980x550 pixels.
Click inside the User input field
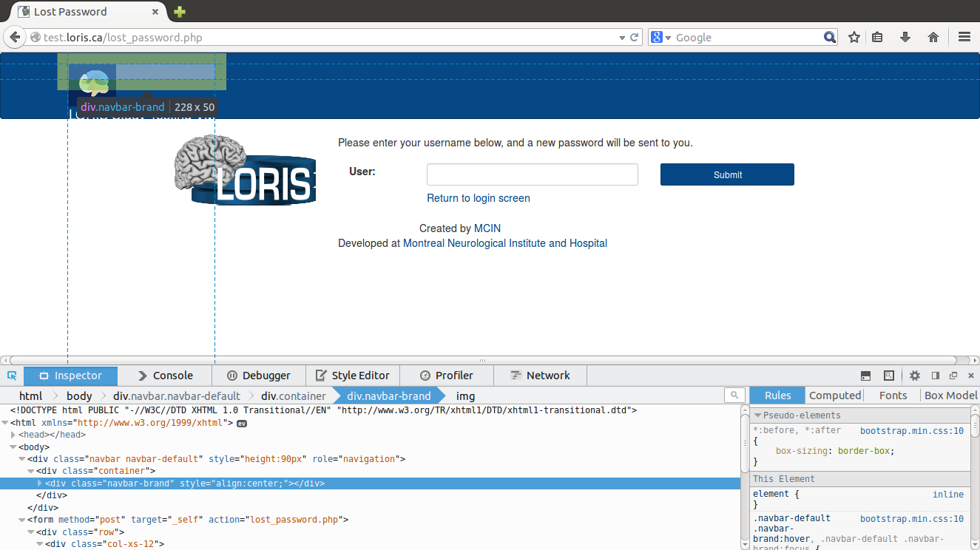click(x=532, y=174)
